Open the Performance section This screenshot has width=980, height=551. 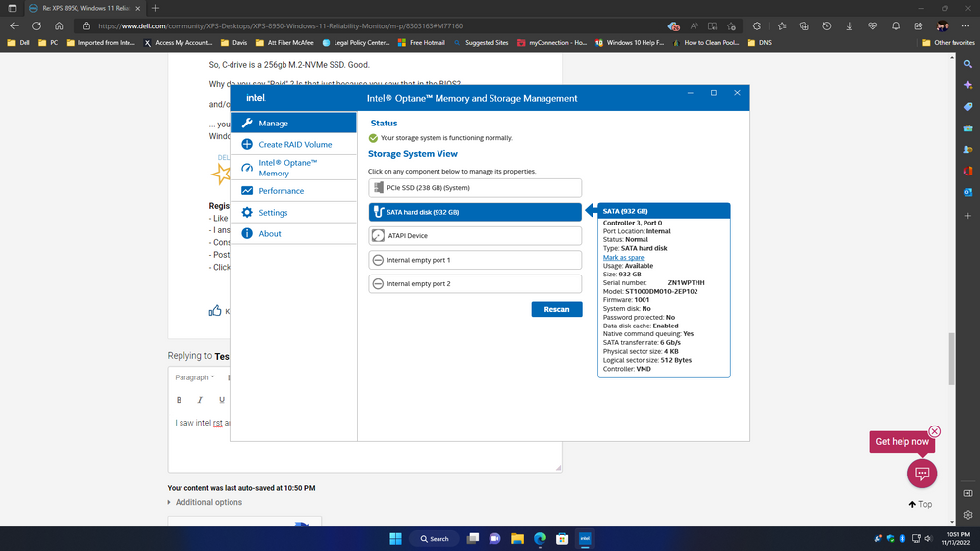[x=293, y=191]
